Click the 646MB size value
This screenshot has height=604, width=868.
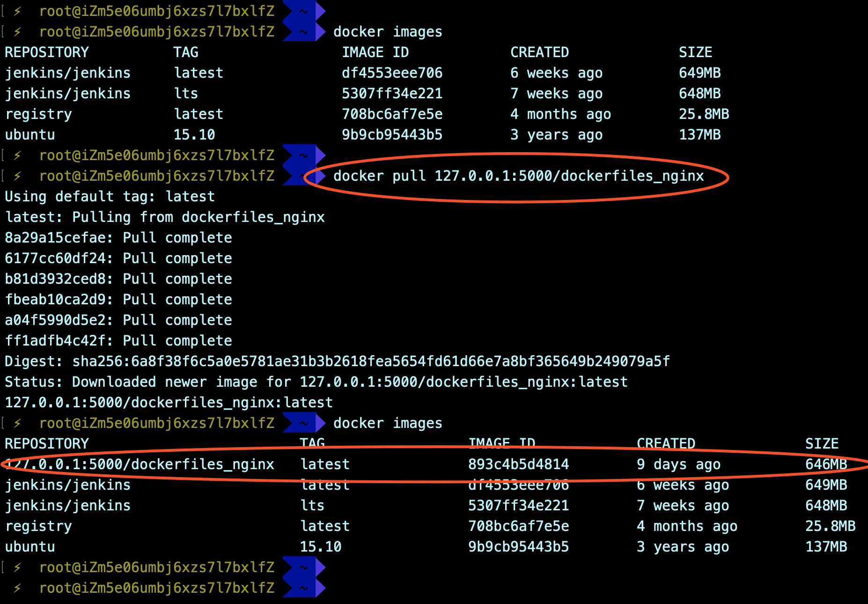(x=826, y=464)
